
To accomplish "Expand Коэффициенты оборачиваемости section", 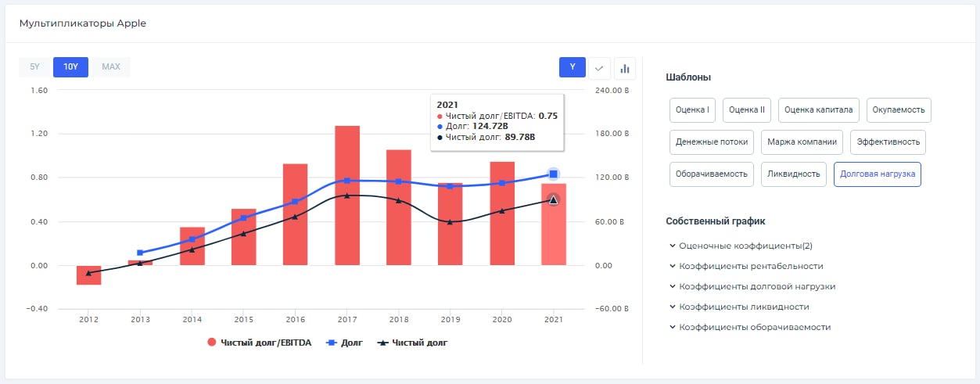I will [x=749, y=327].
